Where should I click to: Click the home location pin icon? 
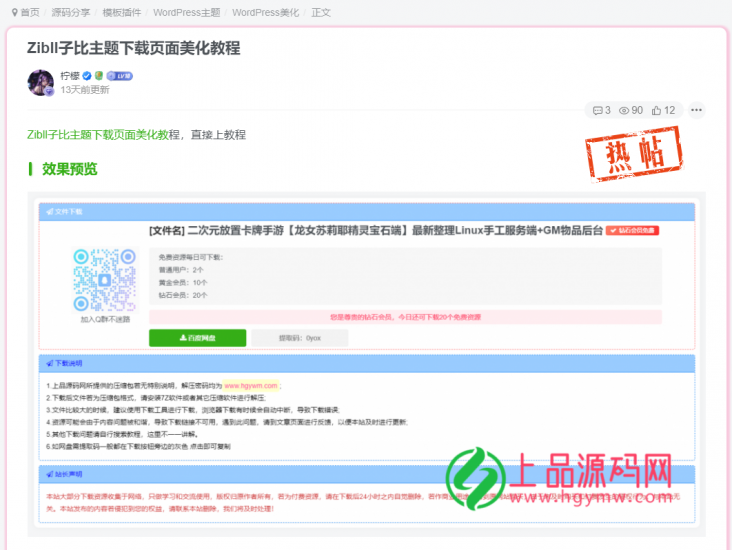[x=13, y=13]
